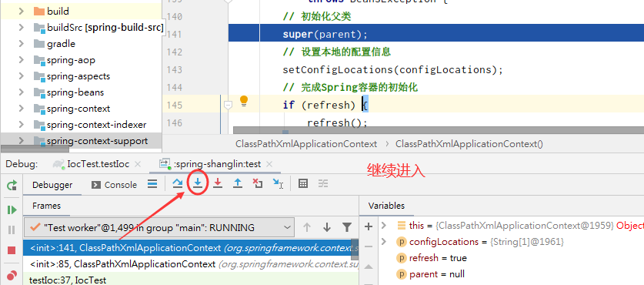Click line number 143 in gutter

coord(174,69)
